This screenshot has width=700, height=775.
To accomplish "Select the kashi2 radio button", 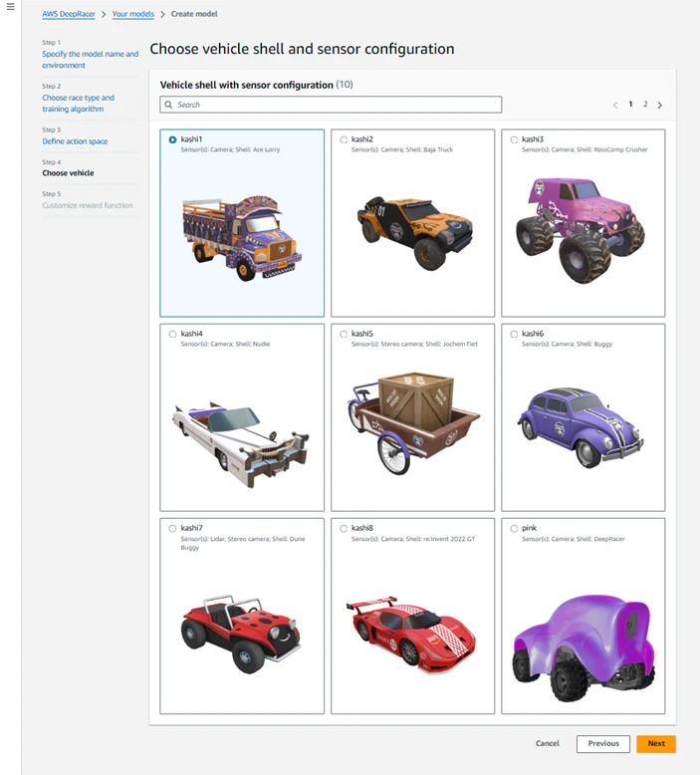I will coord(344,139).
